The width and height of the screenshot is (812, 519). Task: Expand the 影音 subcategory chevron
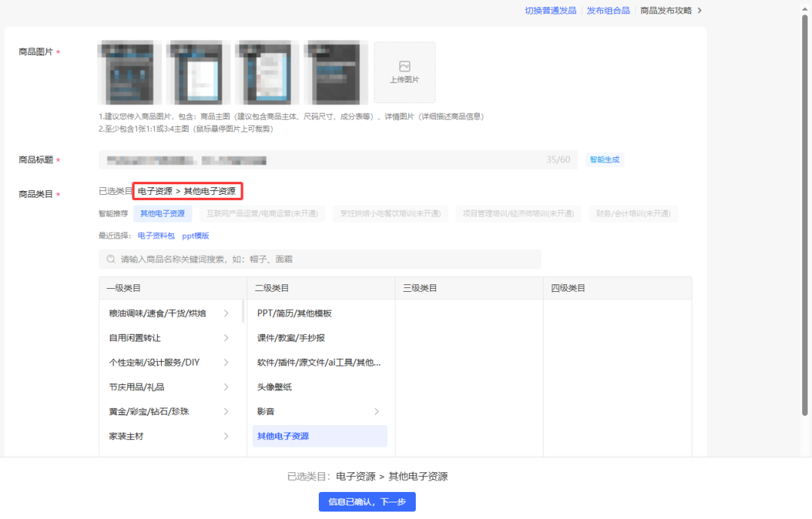coord(377,412)
